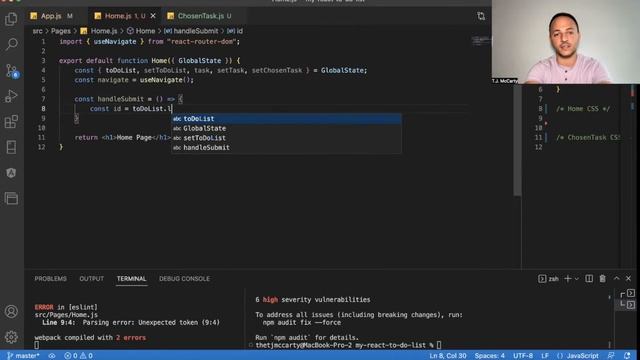Click 'npm audit fix --force' terminal text
The image size is (640, 360).
click(x=302, y=322)
